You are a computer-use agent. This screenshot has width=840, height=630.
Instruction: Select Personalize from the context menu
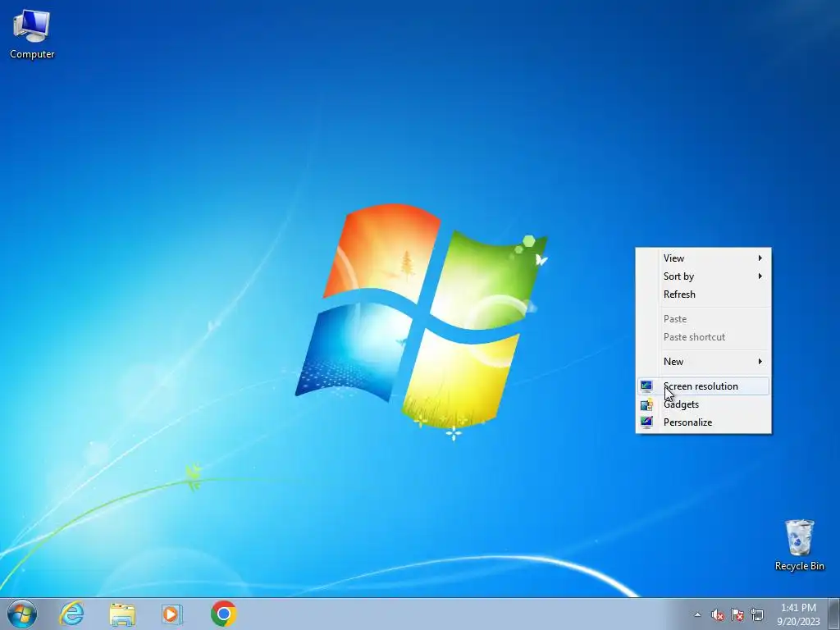(703, 422)
